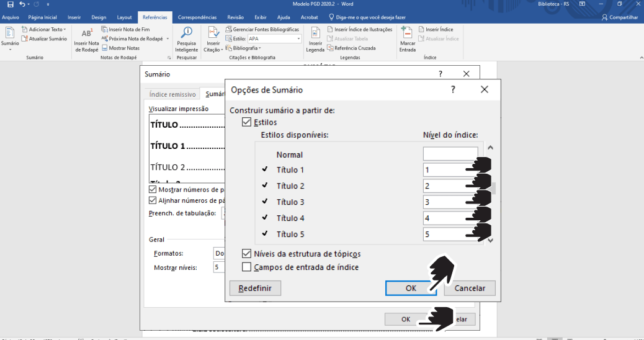
Task: Click Inserir Índice in the ribbon
Action: click(x=436, y=30)
